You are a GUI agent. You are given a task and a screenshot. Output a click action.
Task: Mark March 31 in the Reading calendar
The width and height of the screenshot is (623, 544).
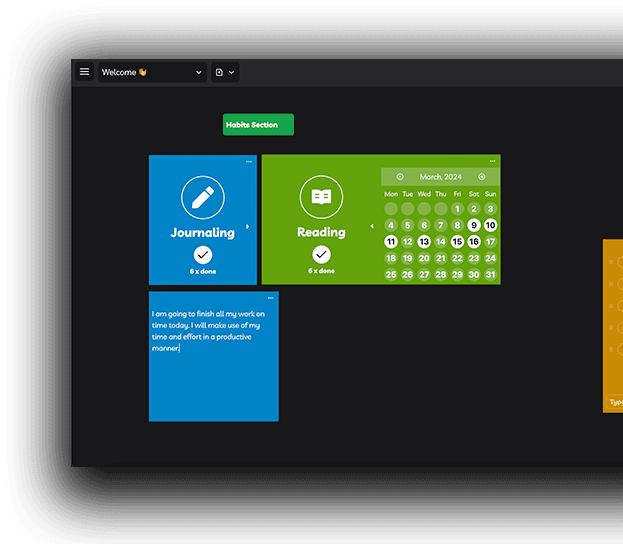(x=490, y=275)
